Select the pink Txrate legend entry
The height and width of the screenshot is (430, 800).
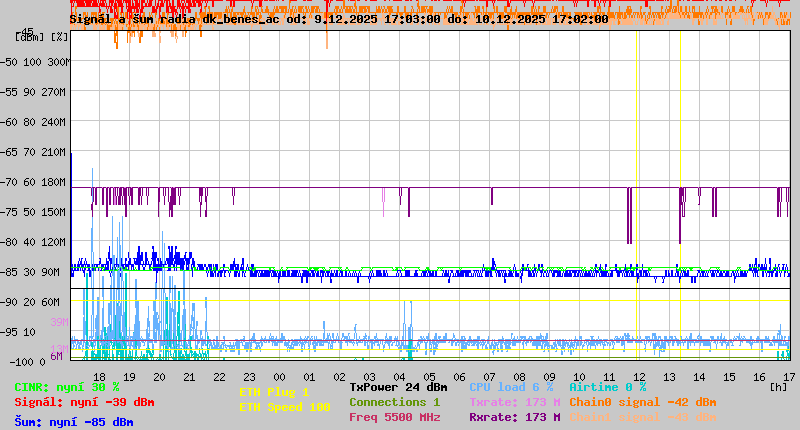[515, 402]
